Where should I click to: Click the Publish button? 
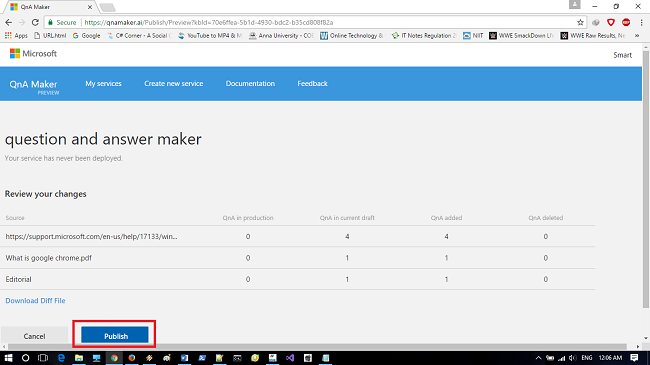[x=115, y=336]
